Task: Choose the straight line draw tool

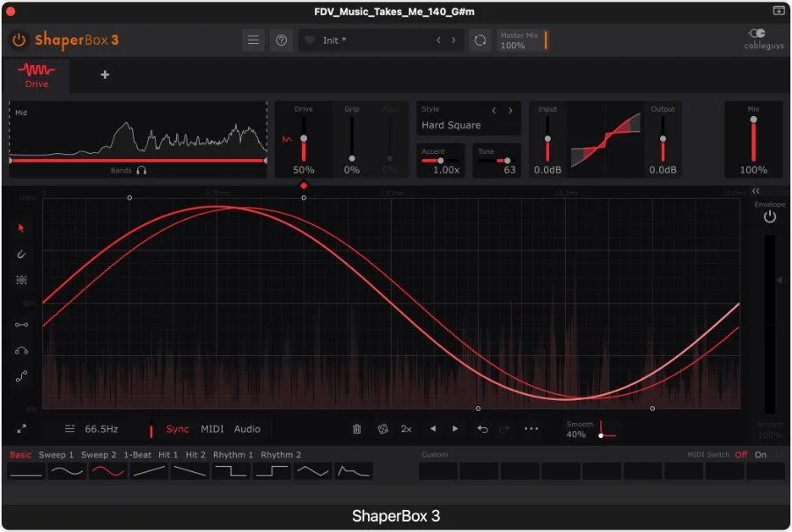Action: click(x=20, y=324)
